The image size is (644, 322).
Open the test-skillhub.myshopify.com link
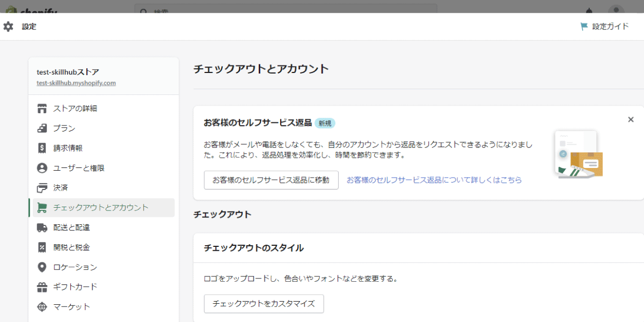(76, 83)
